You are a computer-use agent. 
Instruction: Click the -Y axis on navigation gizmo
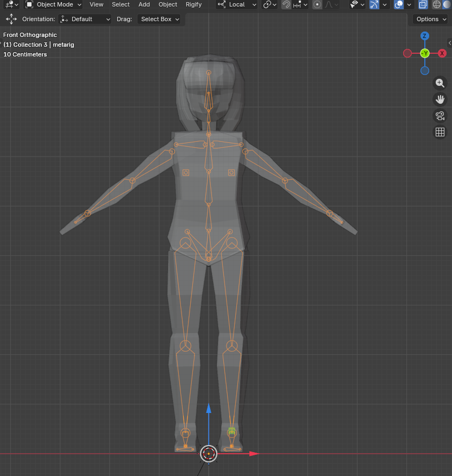coord(425,53)
